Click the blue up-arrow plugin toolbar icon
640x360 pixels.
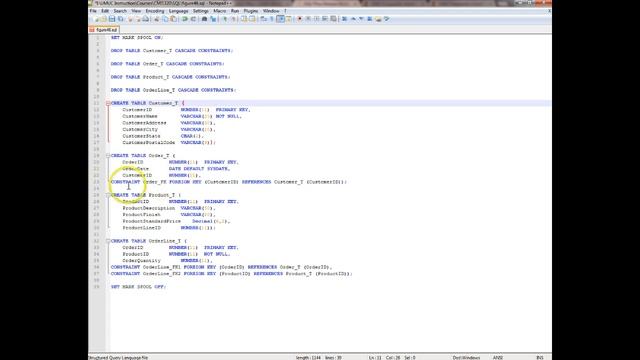[x=353, y=19]
